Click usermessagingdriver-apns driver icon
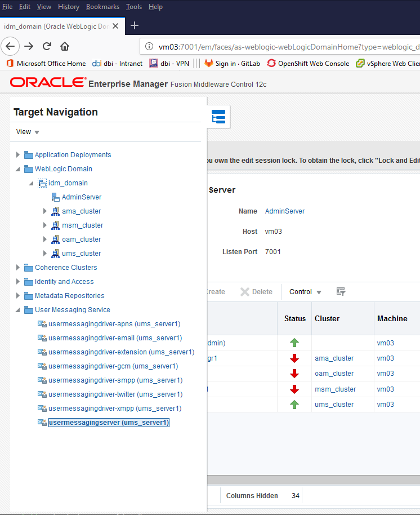The height and width of the screenshot is (515, 420). pyautogui.click(x=42, y=324)
